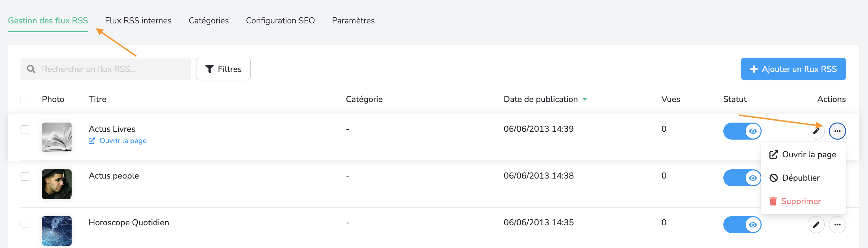Click the three-dots icon for Actus Livres
The height and width of the screenshot is (248, 868).
tap(837, 131)
